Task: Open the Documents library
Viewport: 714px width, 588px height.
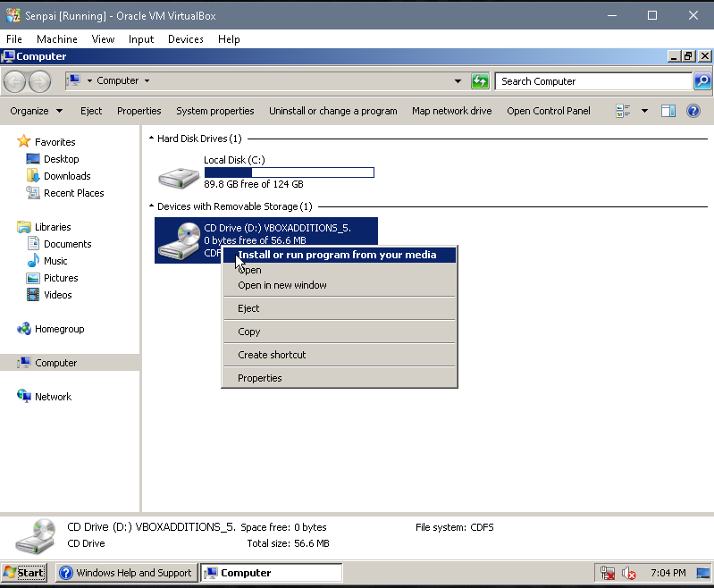Action: [67, 244]
